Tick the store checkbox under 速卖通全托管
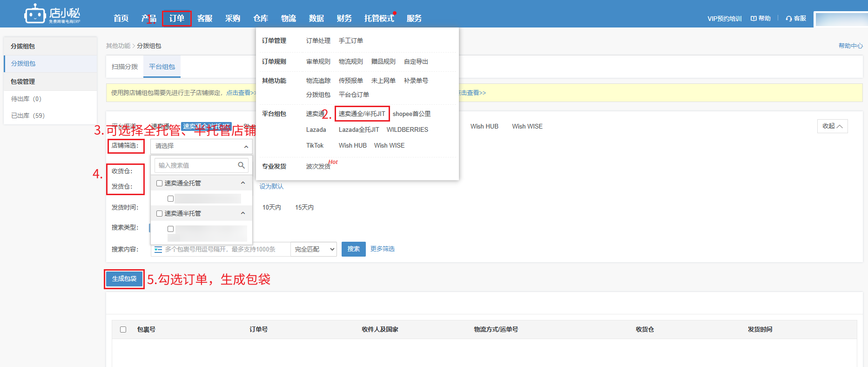 170,198
